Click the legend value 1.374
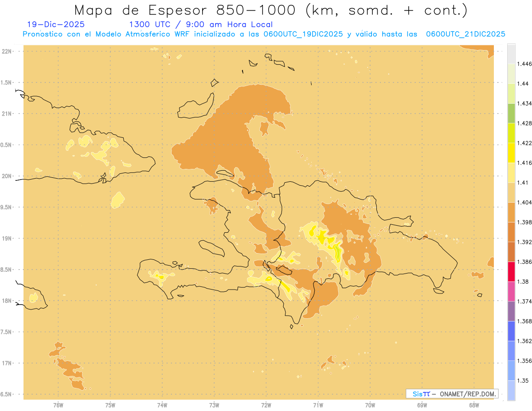The height and width of the screenshot is (411, 532). (x=524, y=301)
